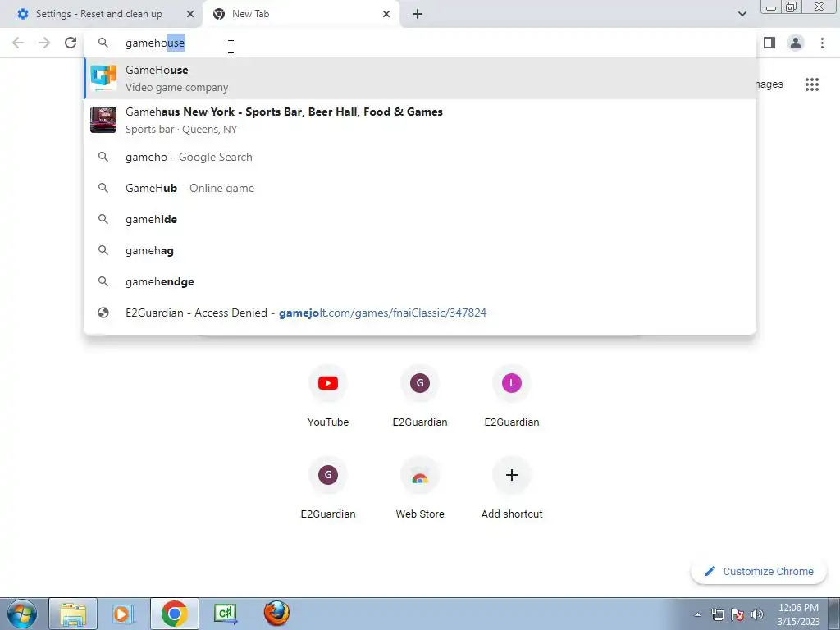Viewport: 840px width, 630px height.
Task: Pick GameHub online game suggestion
Action: [420, 188]
